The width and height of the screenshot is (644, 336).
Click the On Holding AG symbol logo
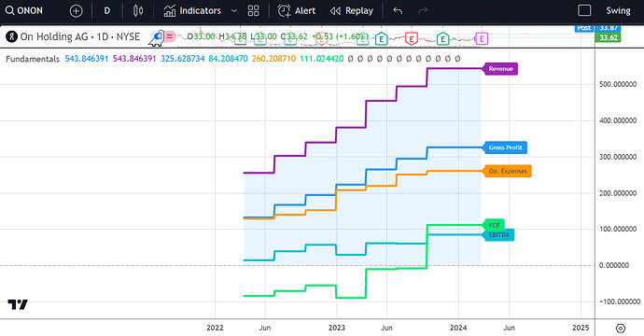11,37
